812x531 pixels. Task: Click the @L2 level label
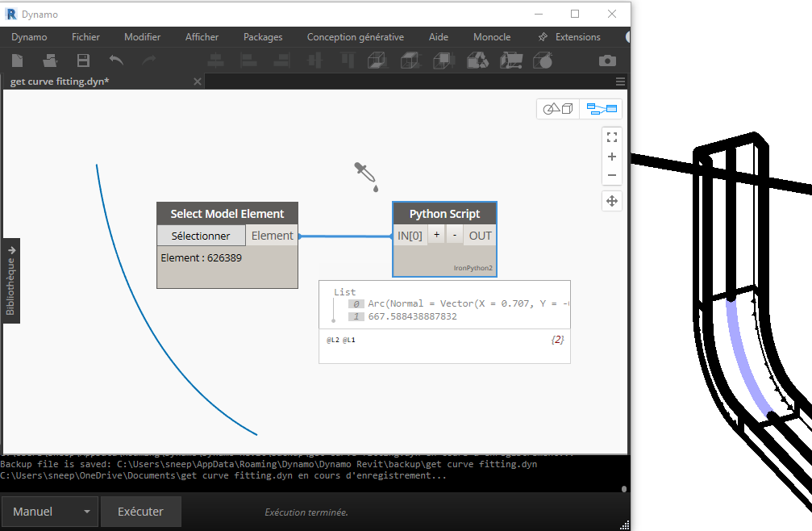(333, 340)
